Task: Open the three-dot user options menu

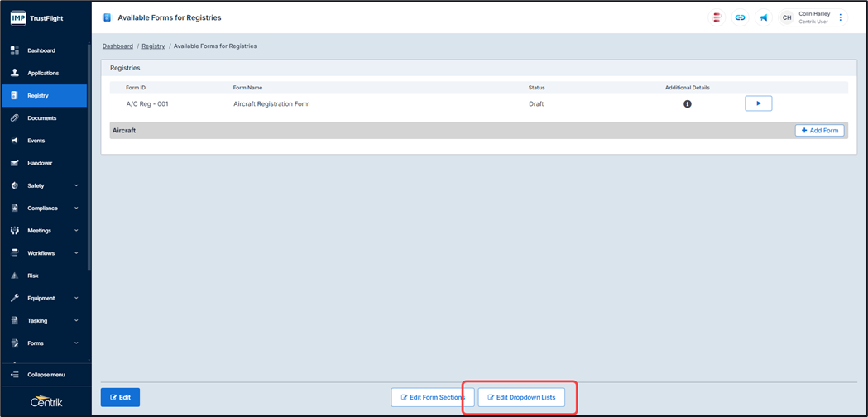Action: 841,17
